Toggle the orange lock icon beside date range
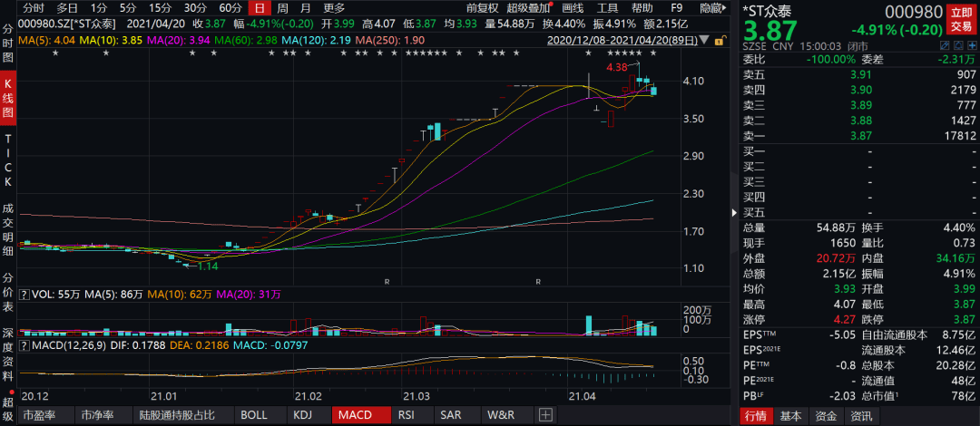Viewport: 980px width, 426px height. pyautogui.click(x=720, y=41)
